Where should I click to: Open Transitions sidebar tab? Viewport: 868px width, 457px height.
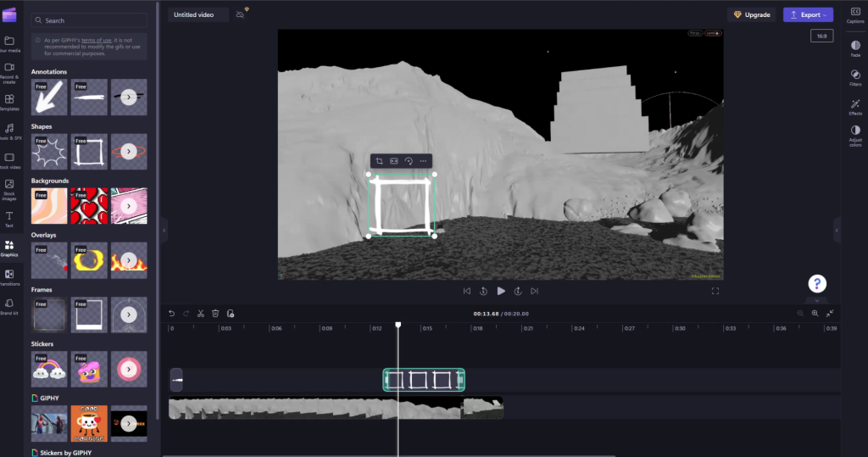[9, 278]
